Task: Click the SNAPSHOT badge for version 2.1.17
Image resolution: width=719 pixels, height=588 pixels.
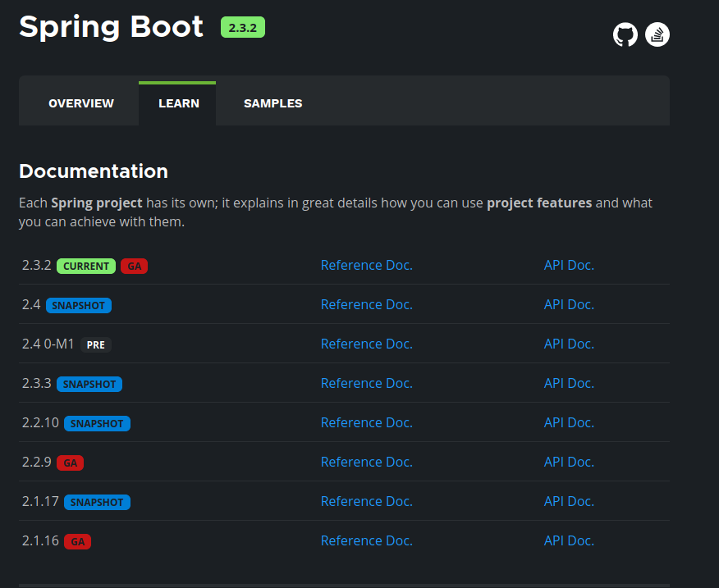Action: (x=97, y=502)
